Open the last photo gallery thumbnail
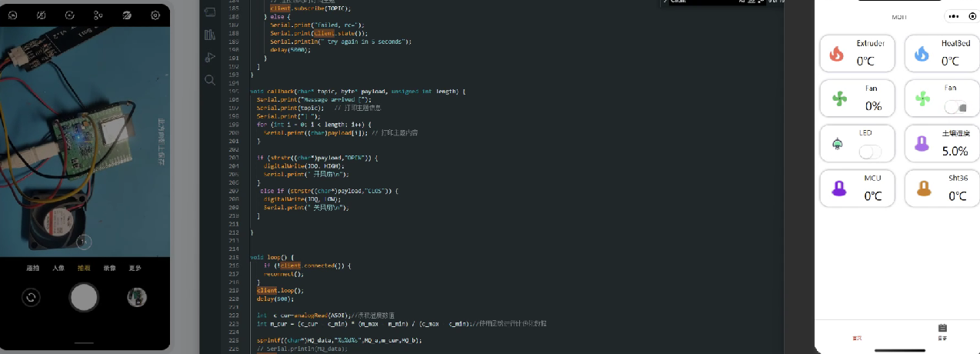Screen dimensions: 980x354 [x=137, y=297]
